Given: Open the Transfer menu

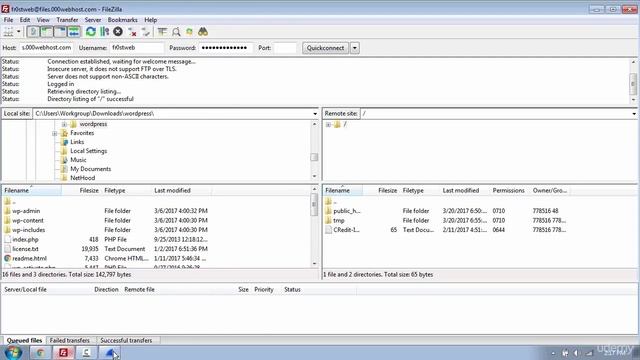Looking at the screenshot, I should point(67,20).
